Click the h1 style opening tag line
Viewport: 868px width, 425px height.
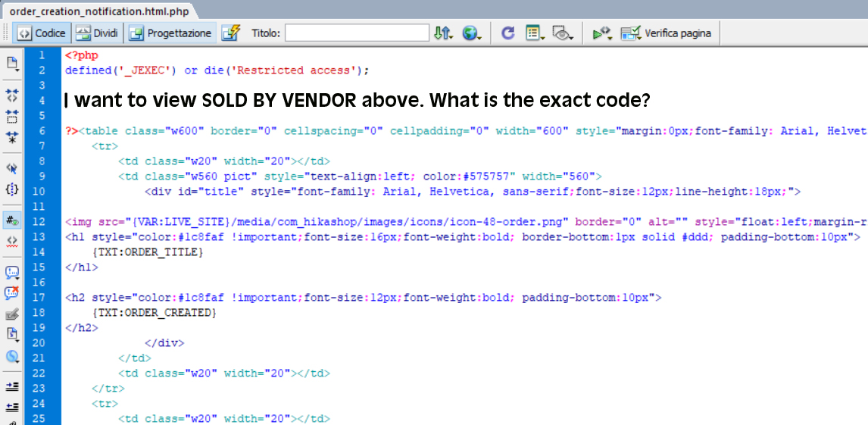pyautogui.click(x=462, y=237)
